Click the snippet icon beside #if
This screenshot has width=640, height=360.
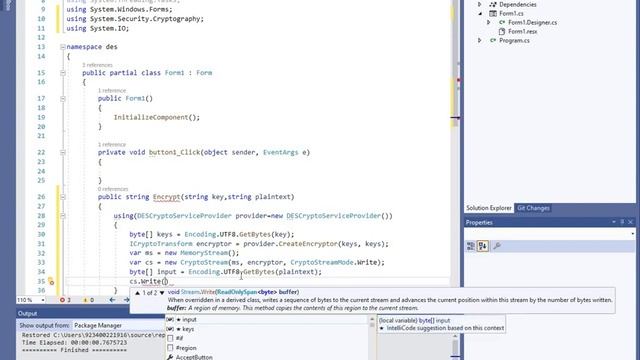point(170,338)
